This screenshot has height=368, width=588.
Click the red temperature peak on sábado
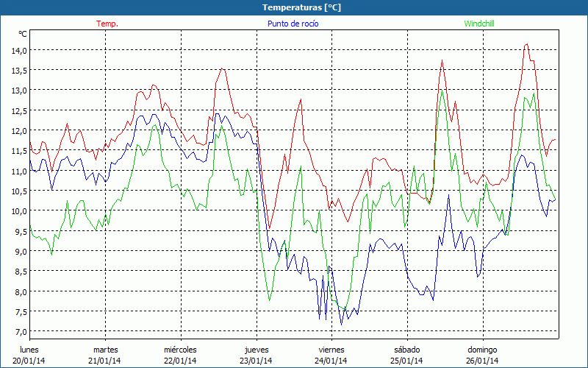[x=442, y=61]
